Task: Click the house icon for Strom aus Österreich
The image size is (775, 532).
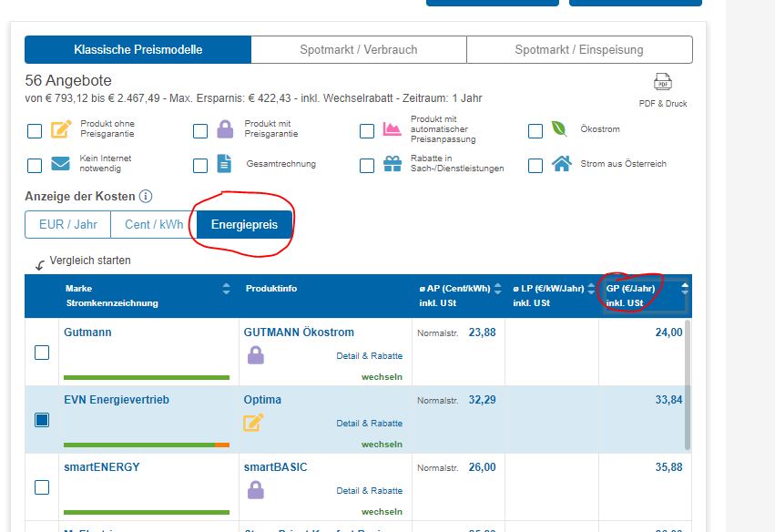Action: click(x=562, y=163)
